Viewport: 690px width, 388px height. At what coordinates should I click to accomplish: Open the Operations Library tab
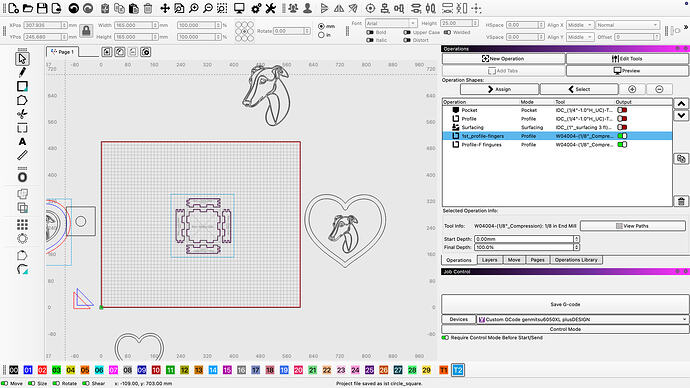576,260
